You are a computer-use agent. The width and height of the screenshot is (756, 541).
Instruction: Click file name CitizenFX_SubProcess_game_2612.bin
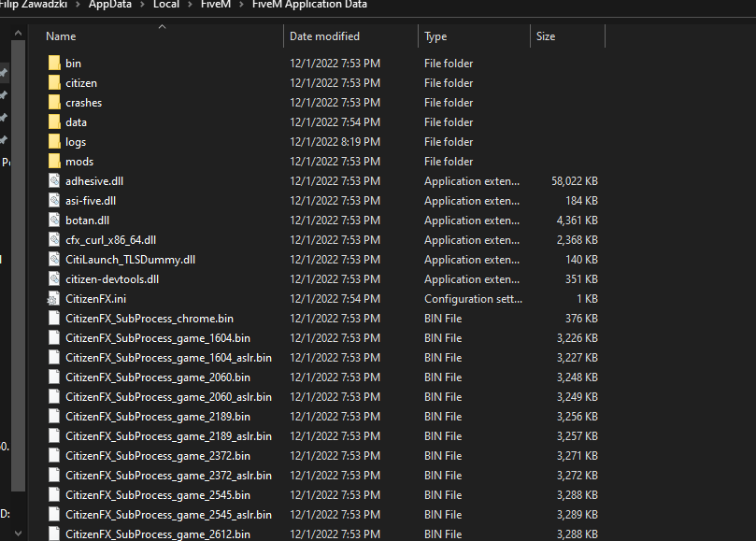(x=158, y=534)
